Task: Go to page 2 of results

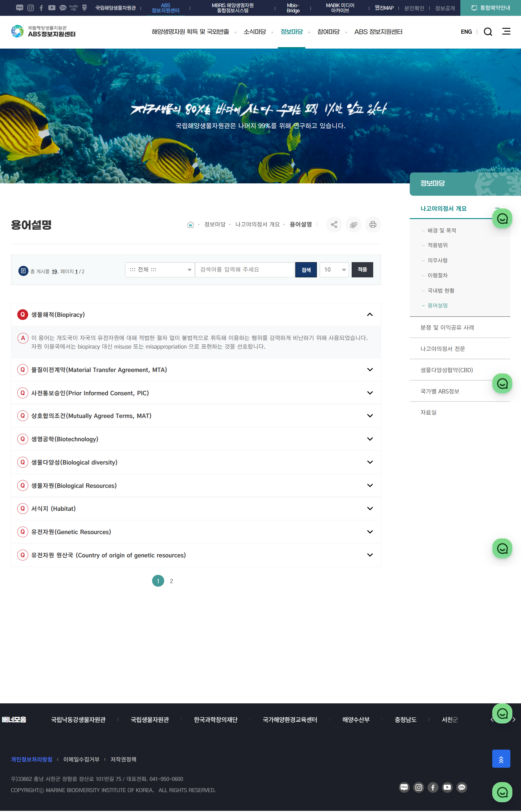Action: [172, 581]
